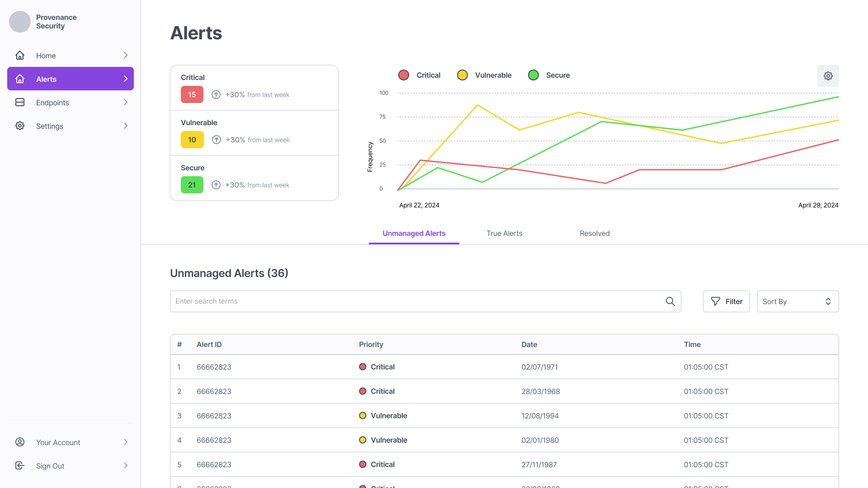Expand the Endpoints menu chevron
Screen dimensions: 868x488
[x=126, y=102]
